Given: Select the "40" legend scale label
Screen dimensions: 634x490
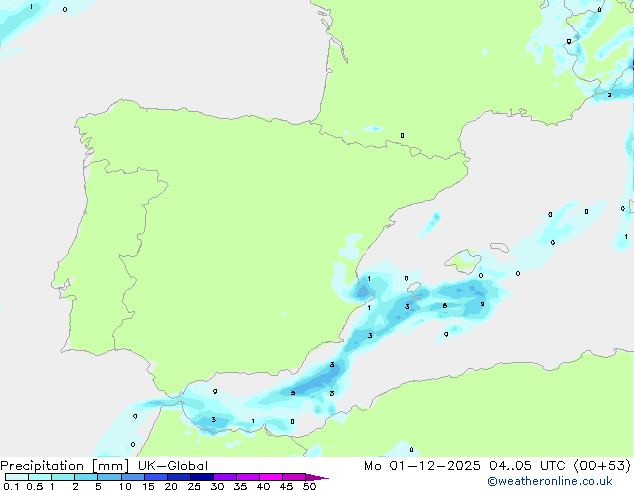Looking at the screenshot, I should [x=263, y=486].
